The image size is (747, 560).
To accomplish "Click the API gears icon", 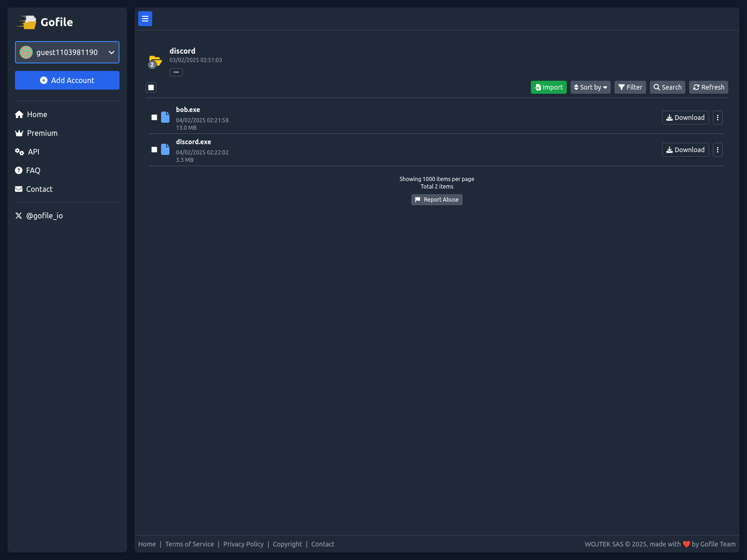I will pos(20,152).
